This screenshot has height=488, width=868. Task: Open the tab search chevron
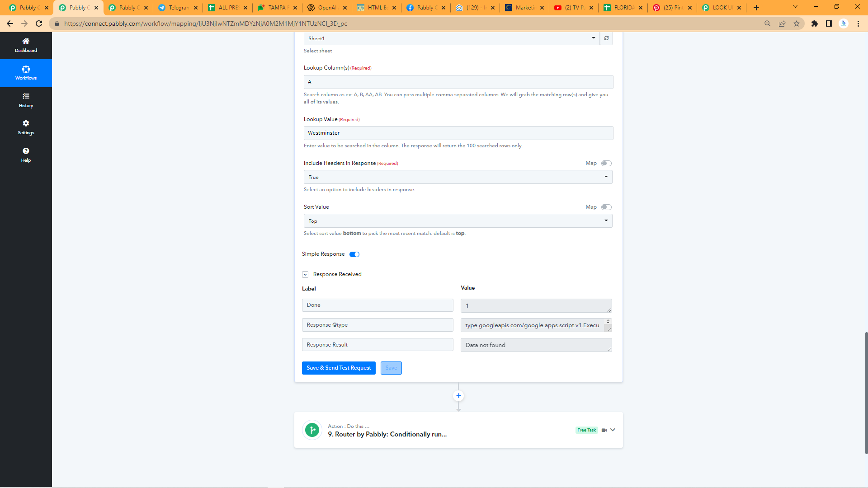tap(795, 7)
